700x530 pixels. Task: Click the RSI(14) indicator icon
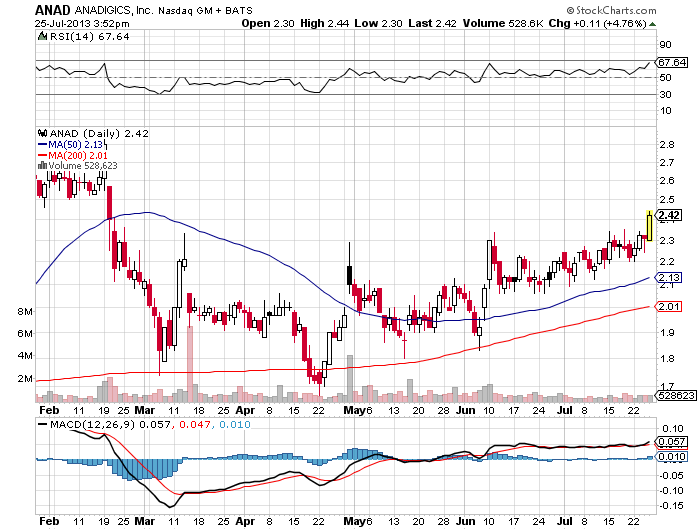coord(42,36)
